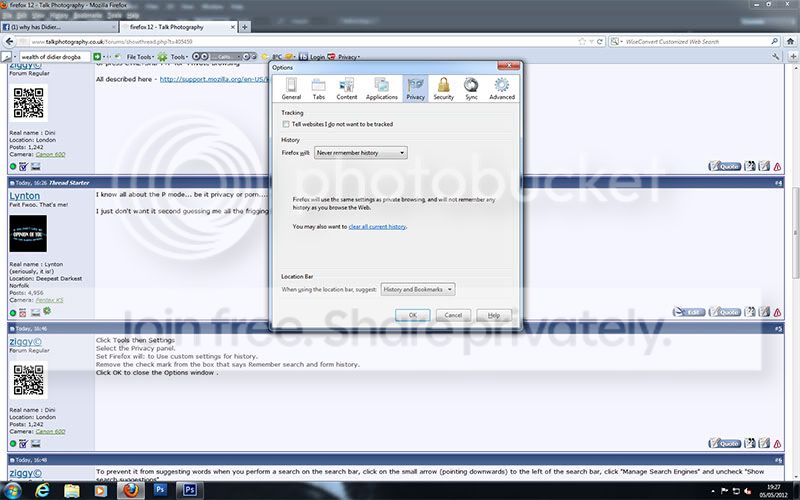The width and height of the screenshot is (800, 500).
Task: Click the green go arrow in toolbar search
Action: [97, 57]
